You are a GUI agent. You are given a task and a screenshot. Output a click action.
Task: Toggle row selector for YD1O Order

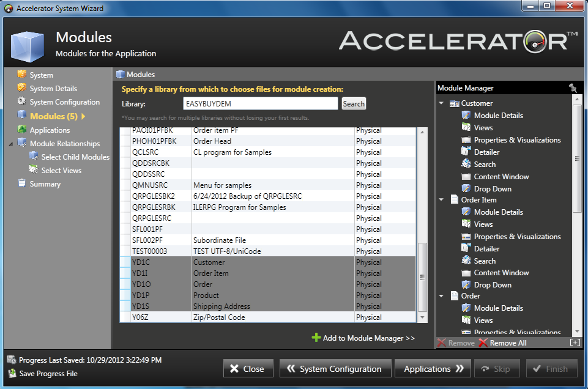(125, 284)
